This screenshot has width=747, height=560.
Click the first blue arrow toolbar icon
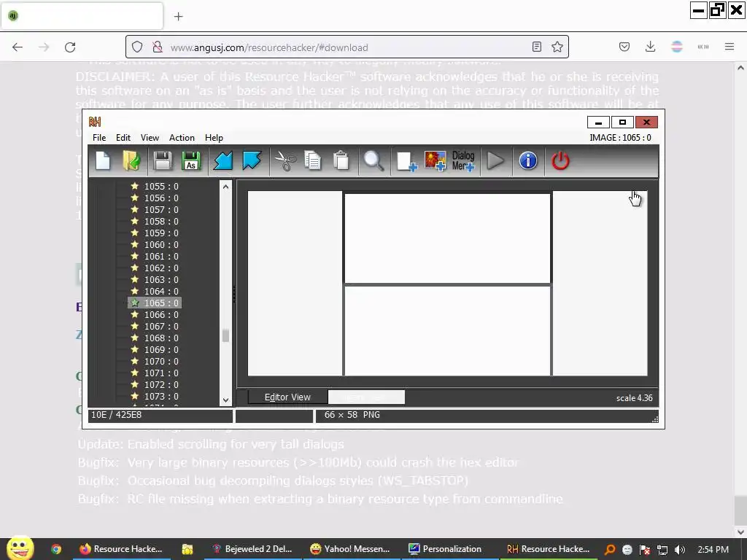pos(223,161)
